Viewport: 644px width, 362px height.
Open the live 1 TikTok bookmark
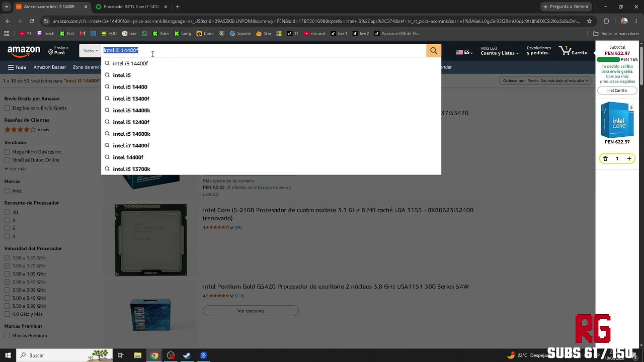pos(339,34)
